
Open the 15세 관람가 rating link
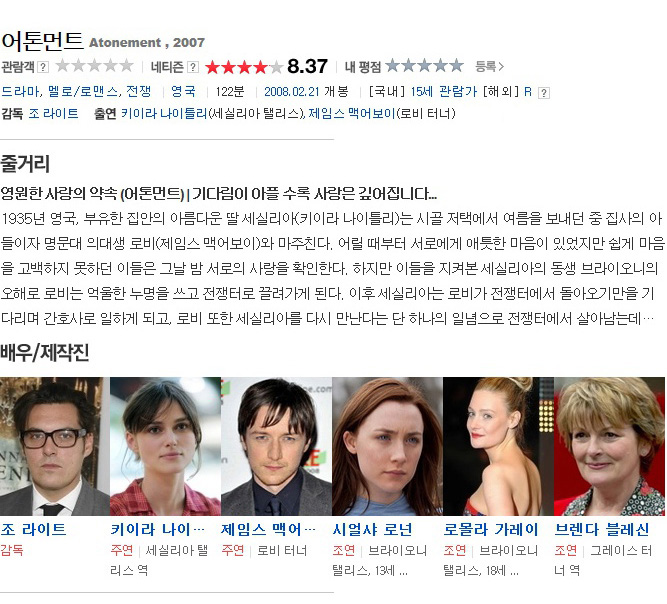443,91
